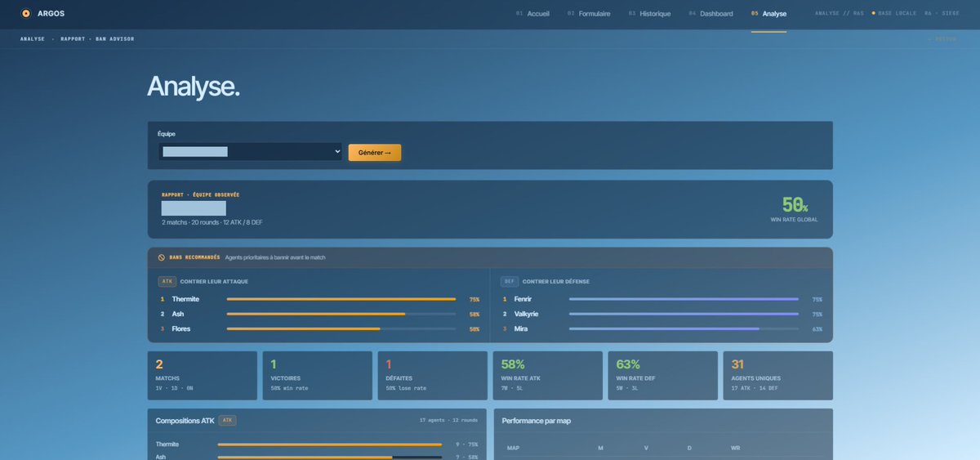The height and width of the screenshot is (460, 980).
Task: Click the R6 · SIEGE header label
Action: tap(942, 14)
